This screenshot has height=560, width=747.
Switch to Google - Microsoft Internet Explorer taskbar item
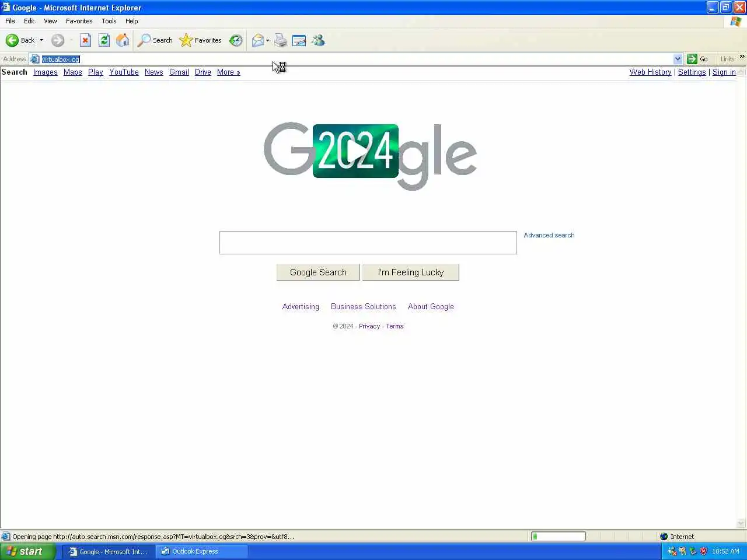[x=109, y=551]
